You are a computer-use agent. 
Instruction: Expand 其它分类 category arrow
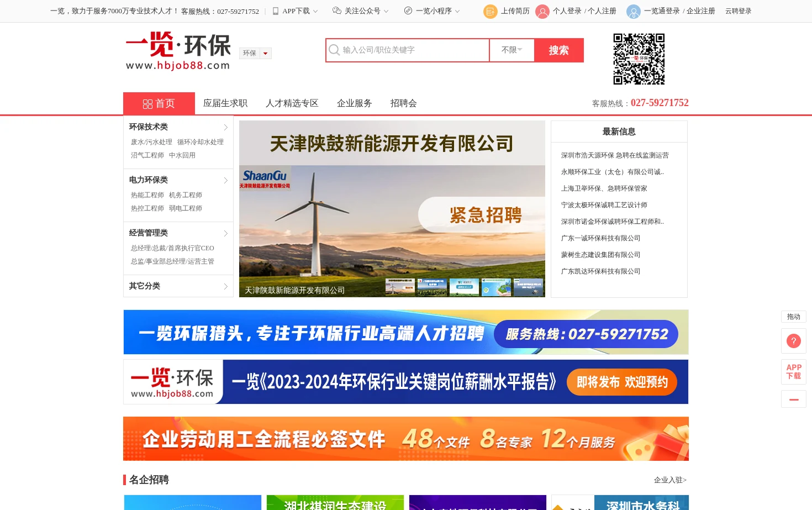point(225,286)
